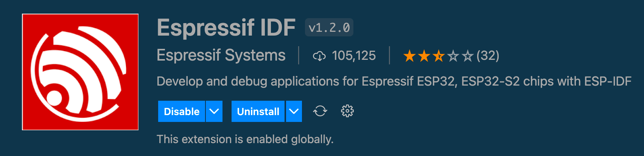Click the 105,125 install count
Image resolution: width=644 pixels, height=156 pixels.
tap(354, 56)
